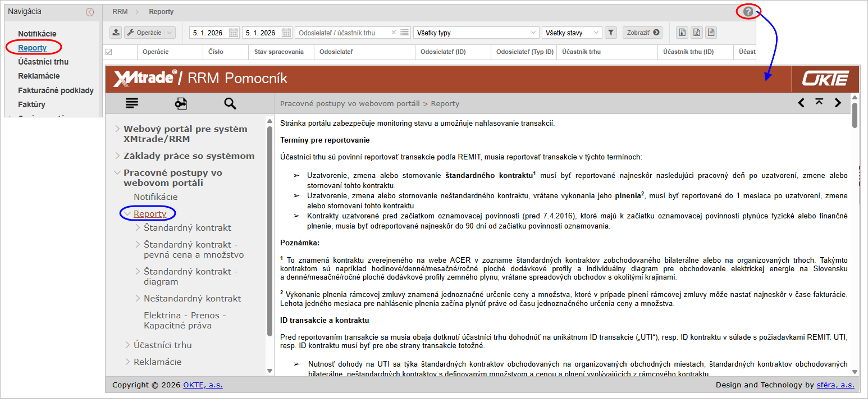Open Faktúry in the navigation menu
This screenshot has width=868, height=402.
click(31, 104)
